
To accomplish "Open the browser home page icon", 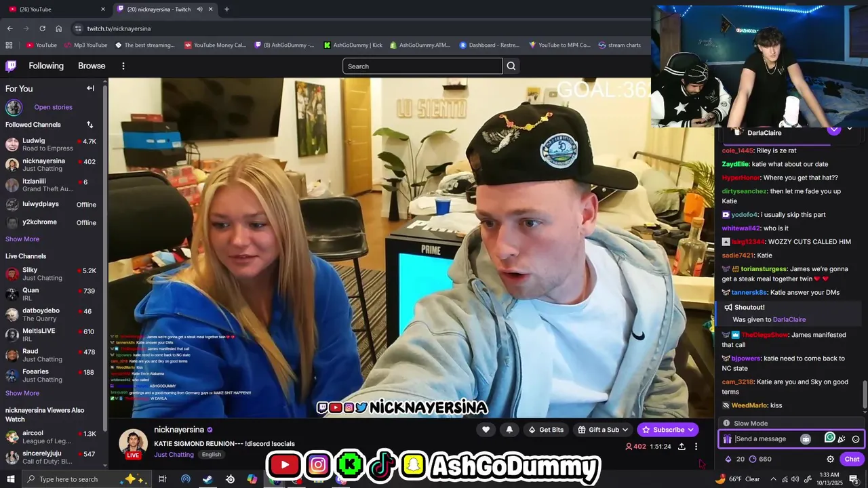I will [58, 28].
